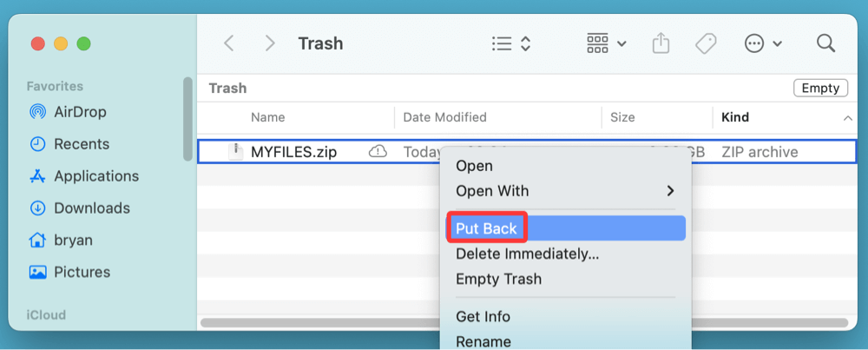Click the Share toolbar icon
Image resolution: width=868 pixels, height=350 pixels.
click(x=661, y=43)
